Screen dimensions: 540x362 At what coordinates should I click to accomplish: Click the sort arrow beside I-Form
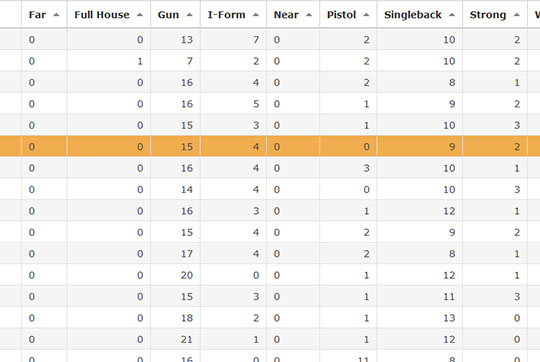(x=256, y=15)
